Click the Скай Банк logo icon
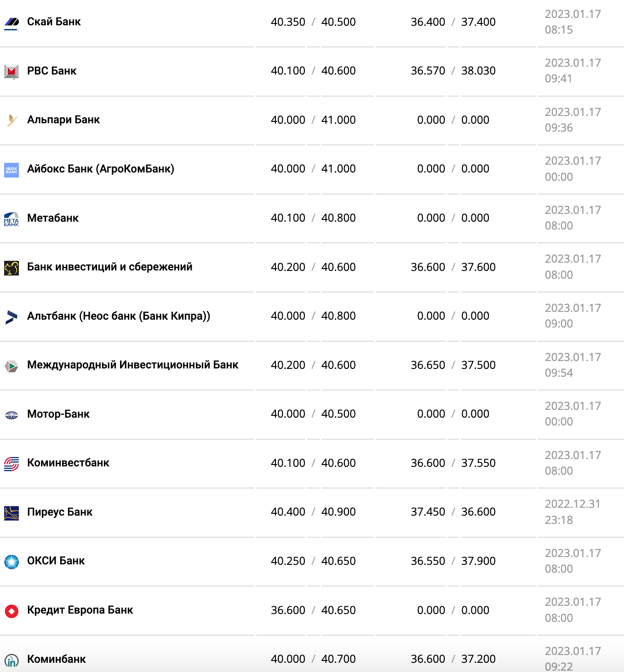The width and height of the screenshot is (624, 672). (11, 22)
